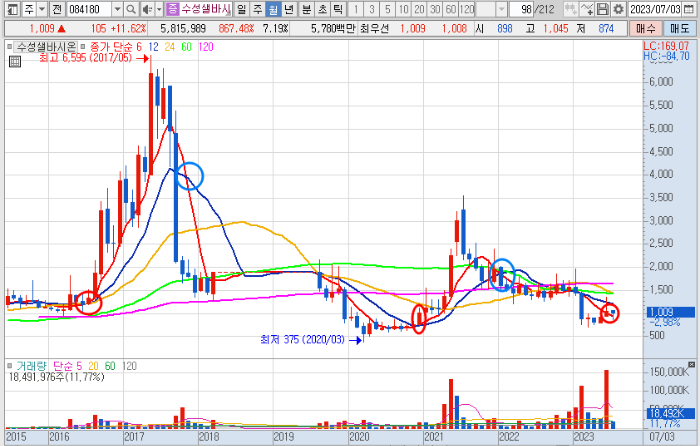Select the 1 interval button

pyautogui.click(x=356, y=9)
